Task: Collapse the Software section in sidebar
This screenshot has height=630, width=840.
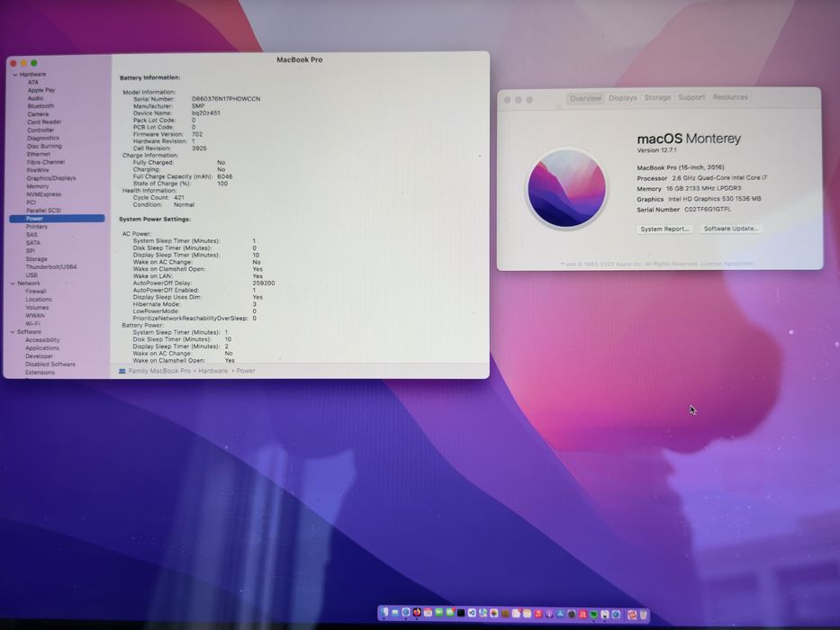Action: click(x=13, y=332)
